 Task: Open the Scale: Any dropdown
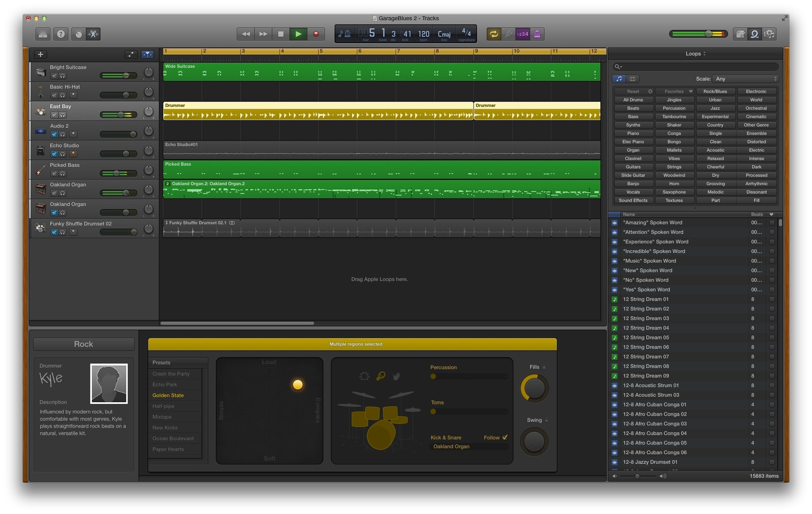pyautogui.click(x=745, y=79)
